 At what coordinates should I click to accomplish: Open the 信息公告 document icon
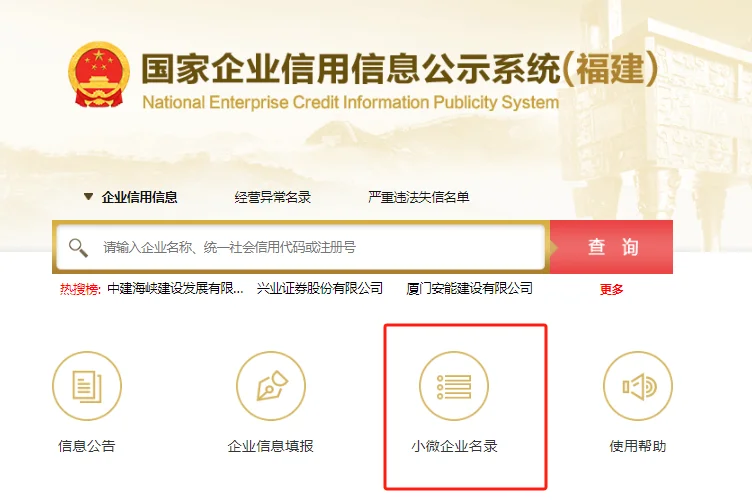tap(87, 386)
